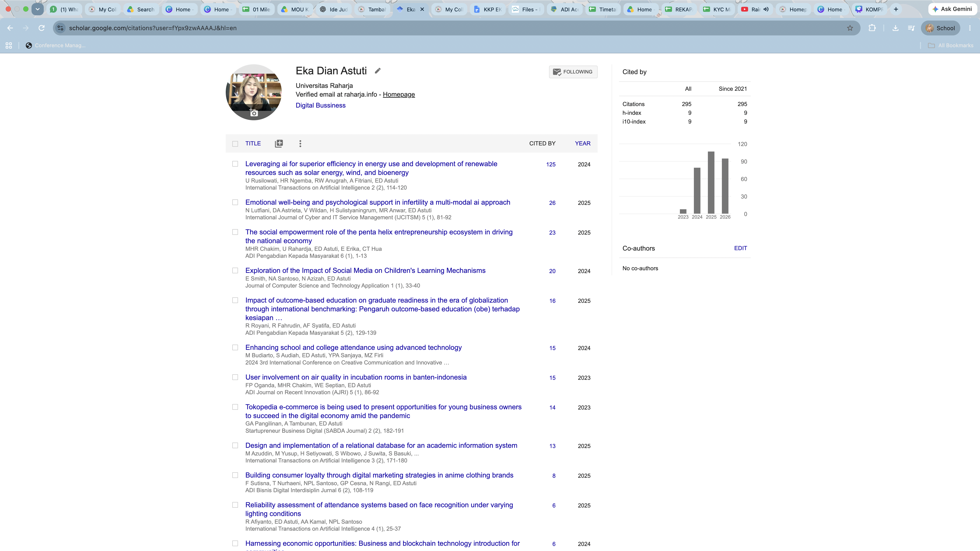
Task: Open the three-dot more options menu
Action: pos(300,143)
